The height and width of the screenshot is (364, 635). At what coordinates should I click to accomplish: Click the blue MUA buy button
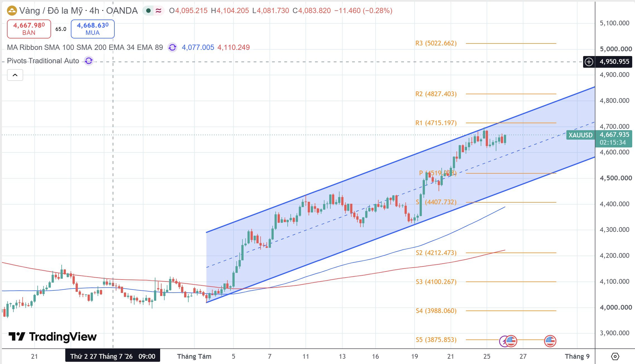click(x=93, y=29)
